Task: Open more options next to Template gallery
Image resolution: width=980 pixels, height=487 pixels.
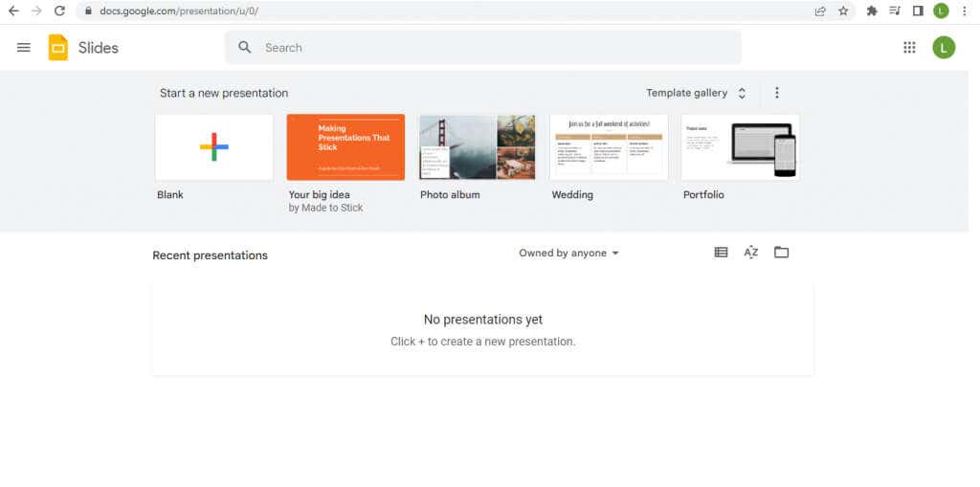Action: click(x=776, y=93)
